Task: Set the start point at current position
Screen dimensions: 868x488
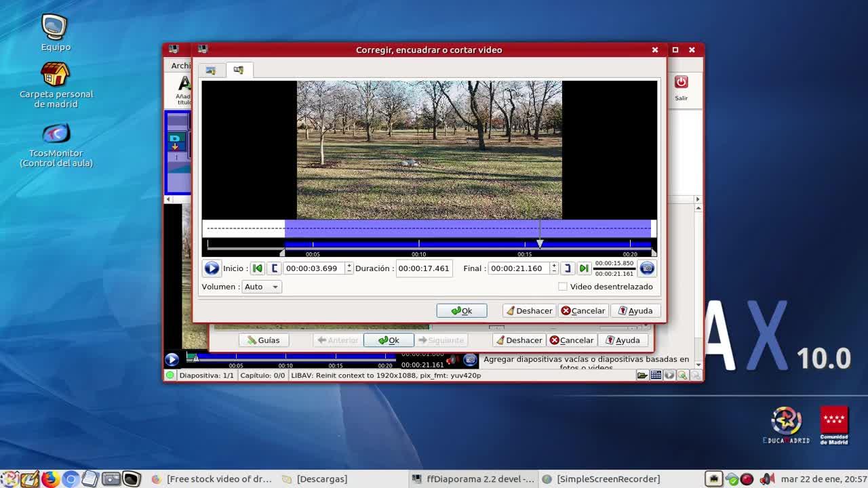Action: (x=274, y=268)
